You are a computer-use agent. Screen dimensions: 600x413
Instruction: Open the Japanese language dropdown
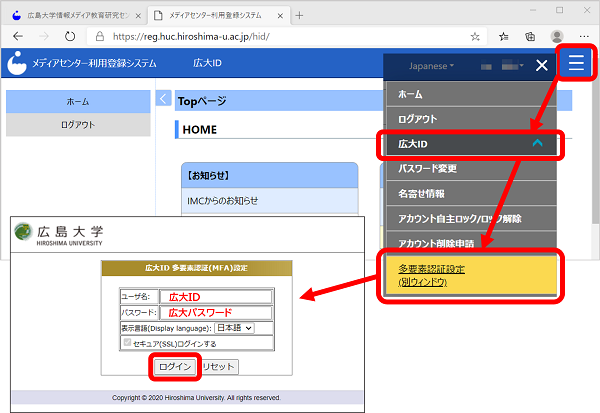(431, 66)
